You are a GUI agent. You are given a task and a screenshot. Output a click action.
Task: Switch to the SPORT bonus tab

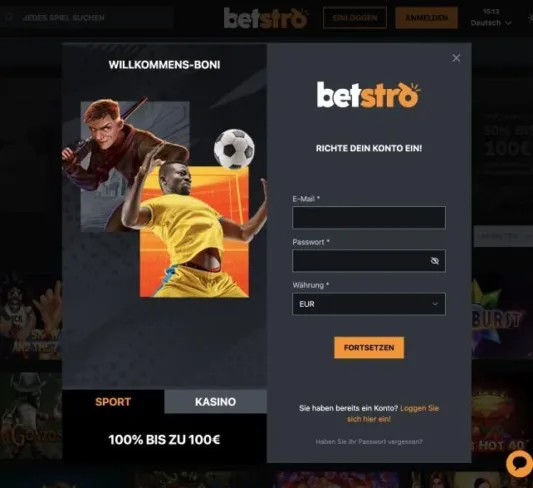pyautogui.click(x=113, y=402)
